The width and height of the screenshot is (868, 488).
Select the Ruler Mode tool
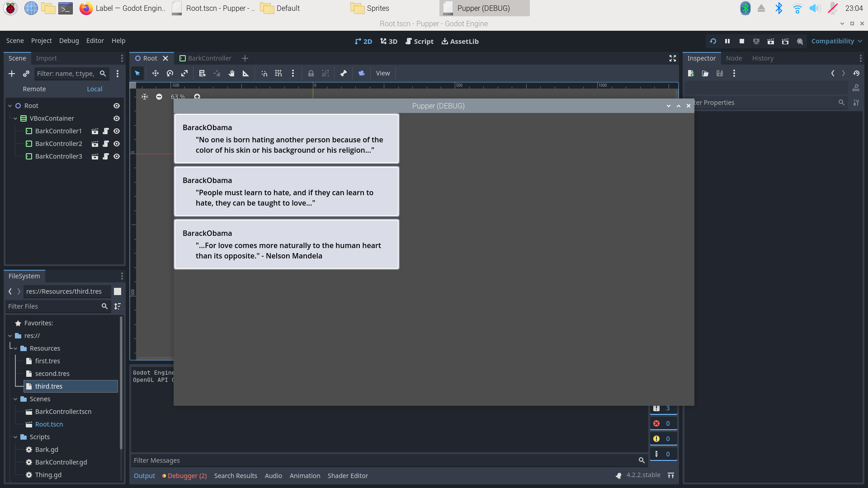tap(246, 73)
